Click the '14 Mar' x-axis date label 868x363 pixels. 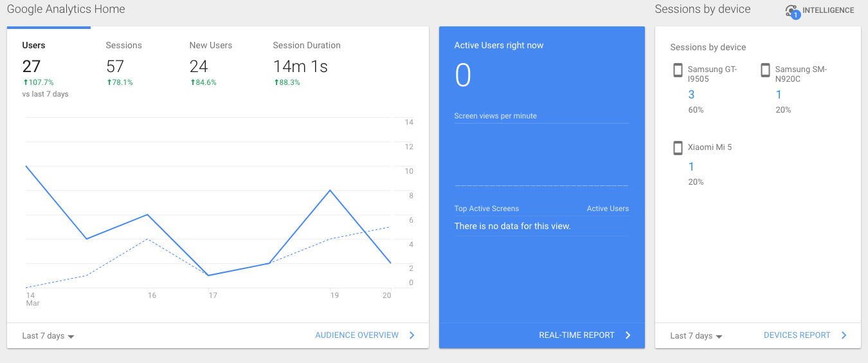click(x=32, y=299)
